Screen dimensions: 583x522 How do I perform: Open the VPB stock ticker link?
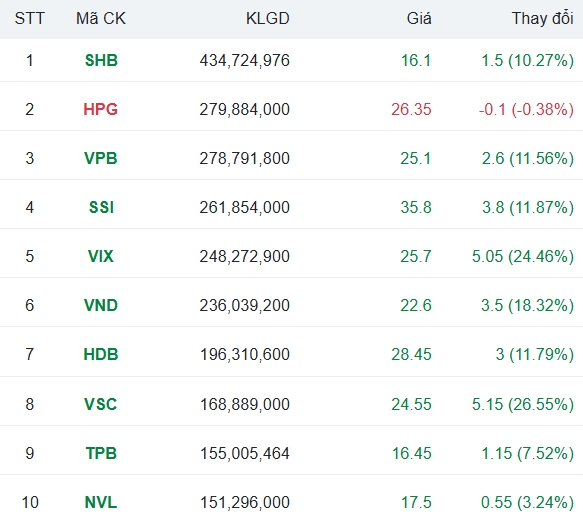101,158
